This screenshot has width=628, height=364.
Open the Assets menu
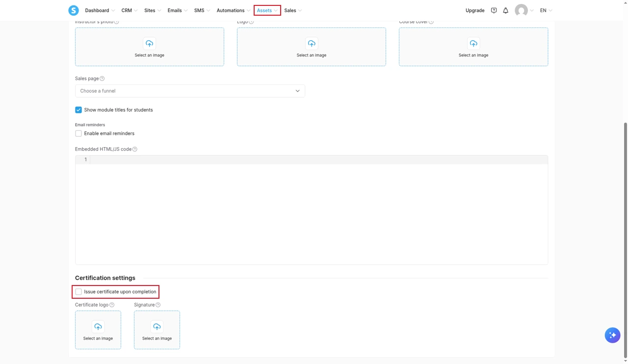tap(267, 10)
